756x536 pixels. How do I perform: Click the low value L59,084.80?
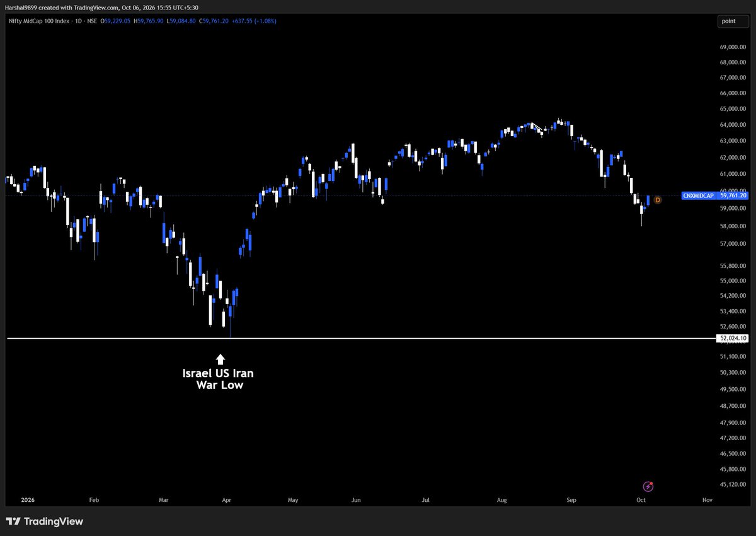pyautogui.click(x=181, y=21)
